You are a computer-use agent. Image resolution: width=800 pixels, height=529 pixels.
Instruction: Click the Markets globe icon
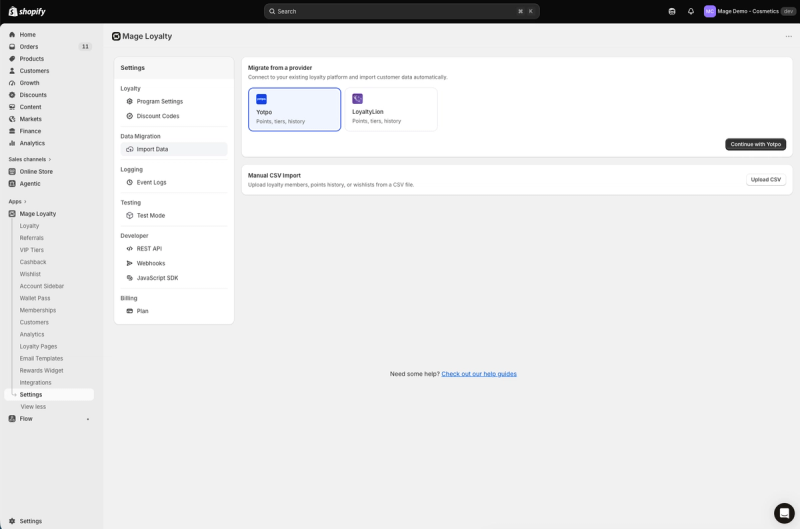coord(12,119)
